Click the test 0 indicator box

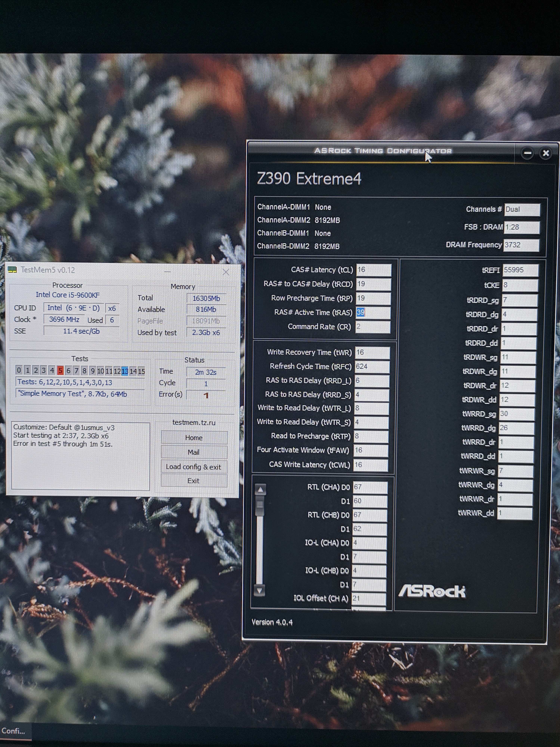[19, 370]
